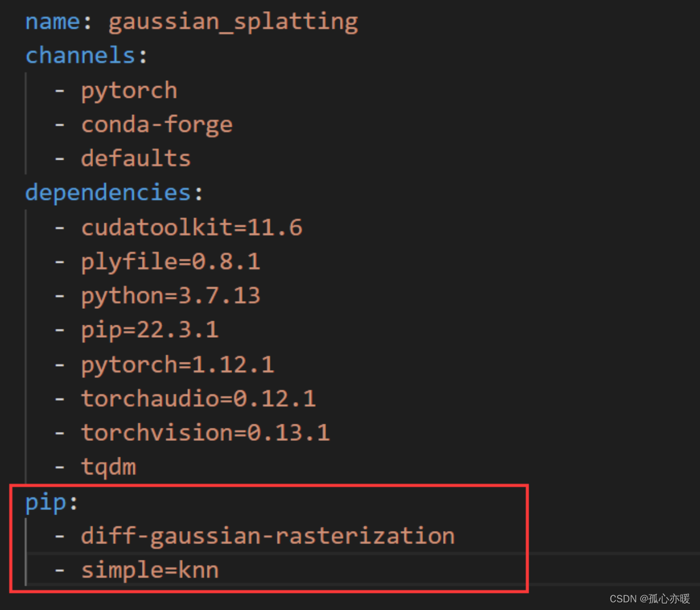Place cursor on plyfile=0.8.1
This screenshot has width=700, height=610.
click(x=170, y=262)
